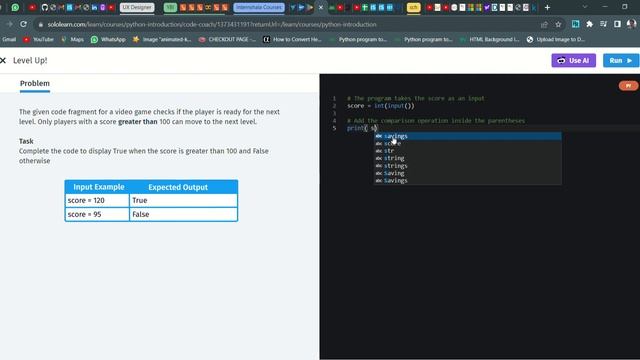Click the 'True' expected output cell
640x360 pixels.
[183, 200]
